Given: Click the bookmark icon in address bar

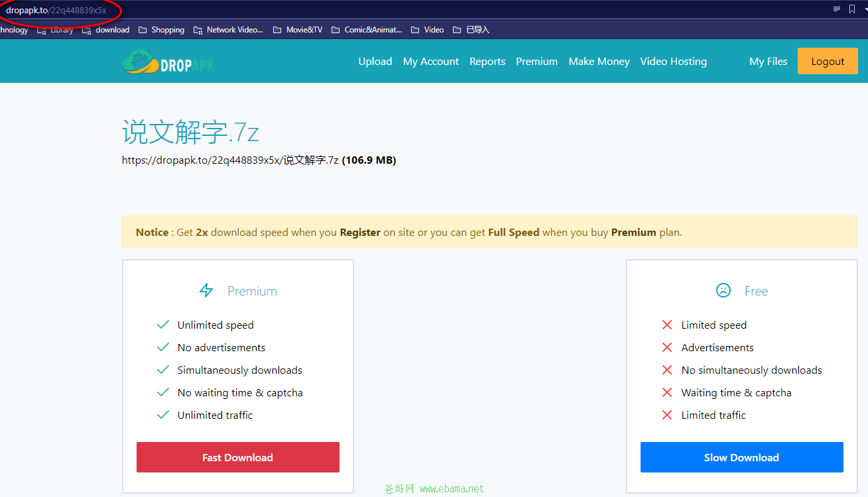Looking at the screenshot, I should click(852, 9).
